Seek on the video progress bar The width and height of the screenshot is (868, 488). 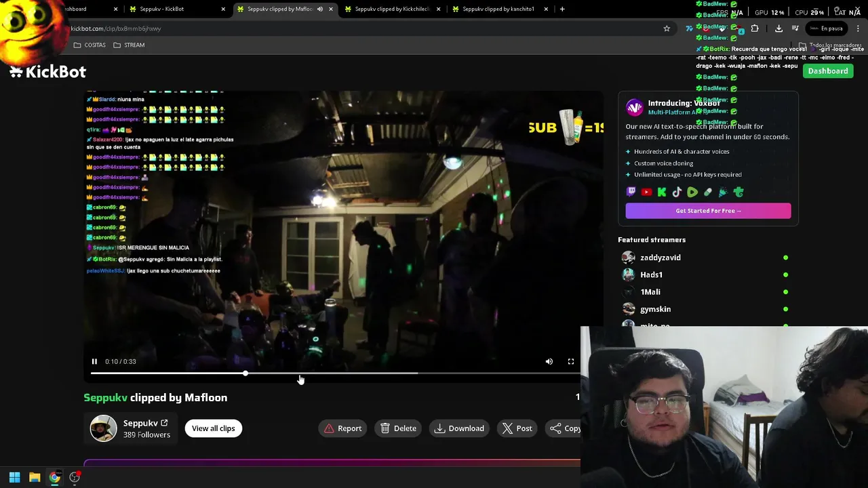coord(336,373)
